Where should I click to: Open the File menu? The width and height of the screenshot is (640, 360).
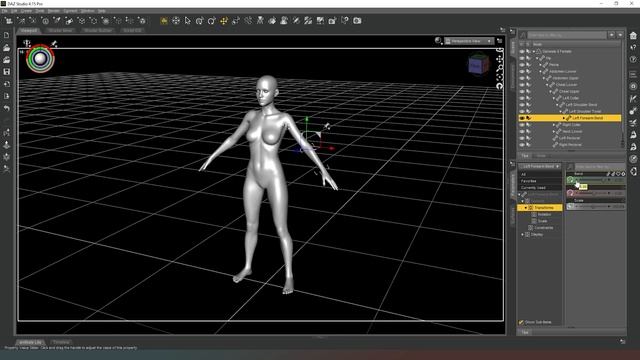(4, 11)
